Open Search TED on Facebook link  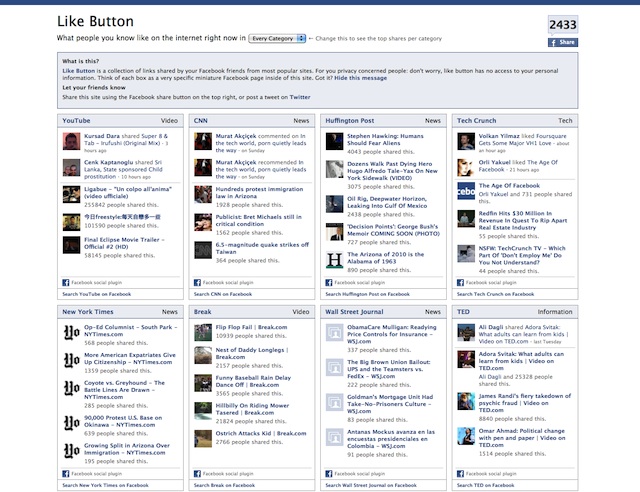(485, 485)
